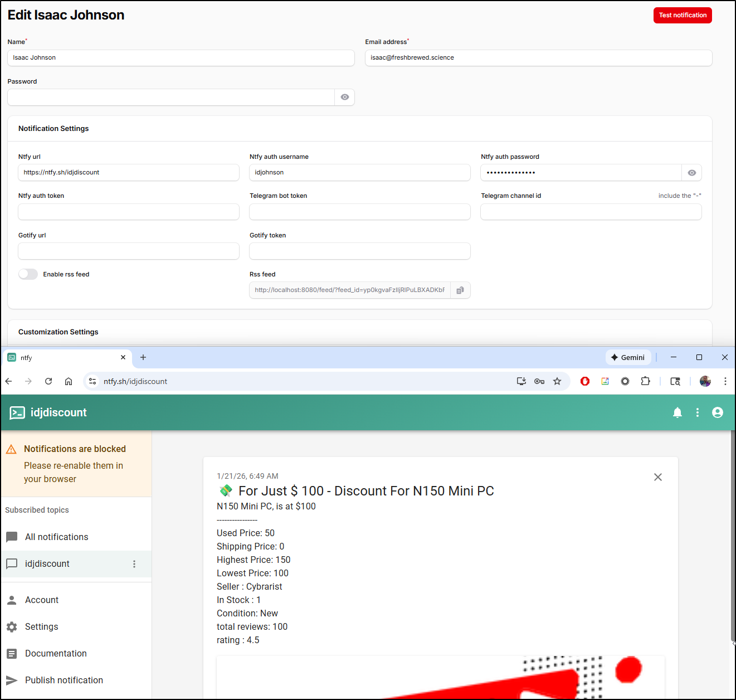Viewport: 736px width, 700px height.
Task: Bookmark this page with star icon
Action: pos(557,381)
